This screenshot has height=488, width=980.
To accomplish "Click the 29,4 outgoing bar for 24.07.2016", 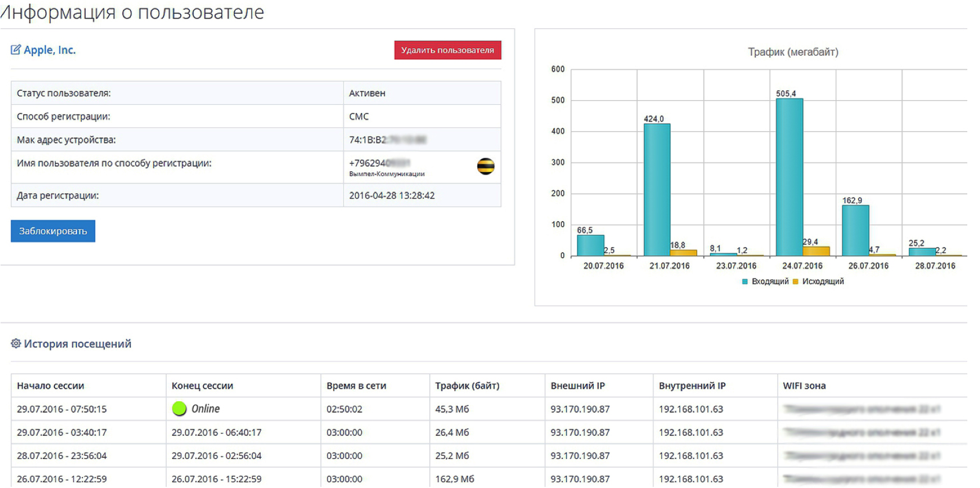I will tap(816, 251).
